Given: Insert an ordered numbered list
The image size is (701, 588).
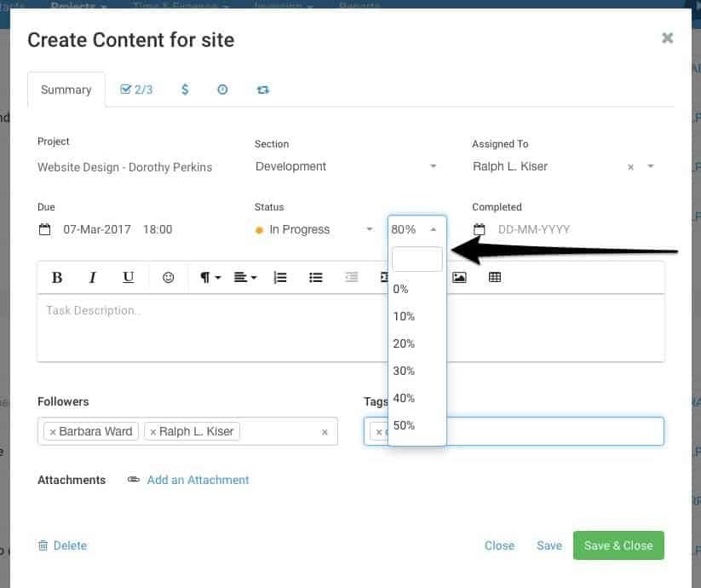Looking at the screenshot, I should [x=279, y=277].
